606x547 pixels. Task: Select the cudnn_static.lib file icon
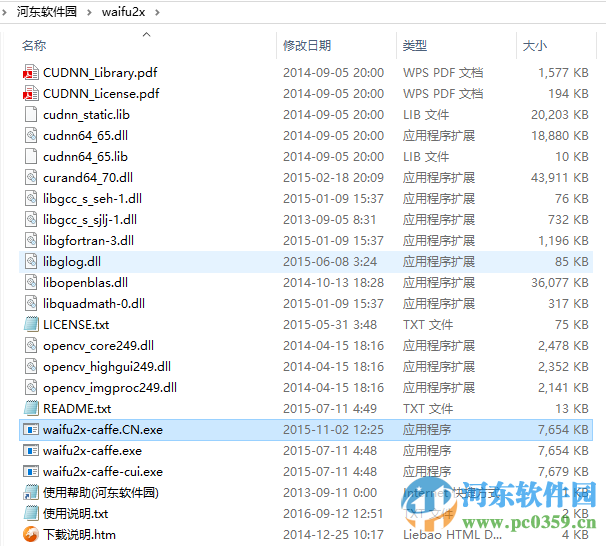click(31, 114)
